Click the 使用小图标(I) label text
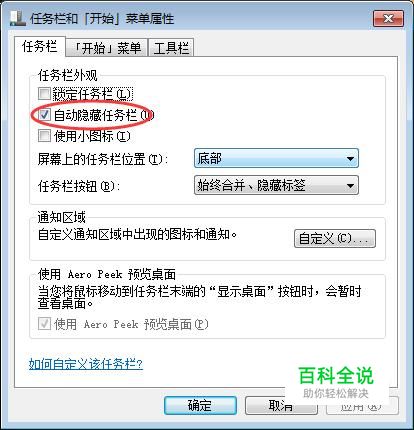Screen dimensions: 414x430 point(92,136)
